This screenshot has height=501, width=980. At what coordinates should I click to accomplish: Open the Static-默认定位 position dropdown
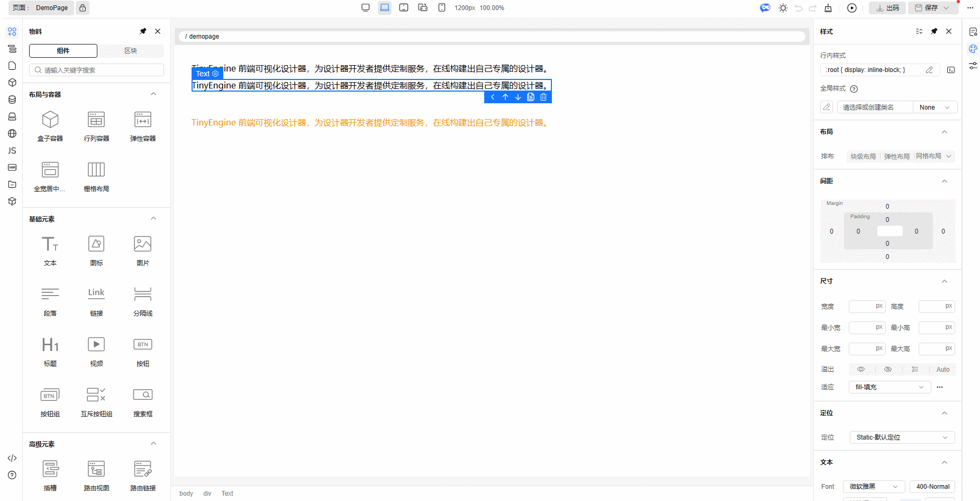902,437
